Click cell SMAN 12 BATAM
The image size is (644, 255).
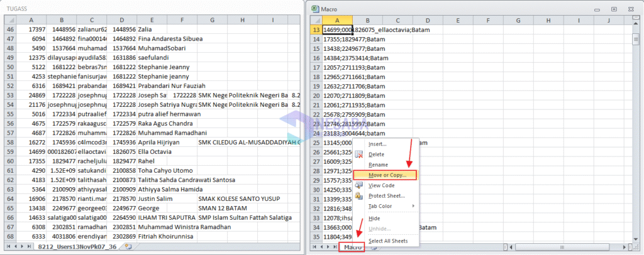tap(213, 209)
